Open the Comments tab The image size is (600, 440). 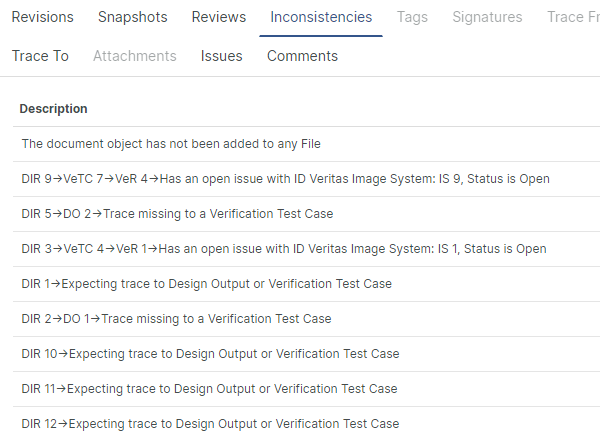pyautogui.click(x=302, y=56)
